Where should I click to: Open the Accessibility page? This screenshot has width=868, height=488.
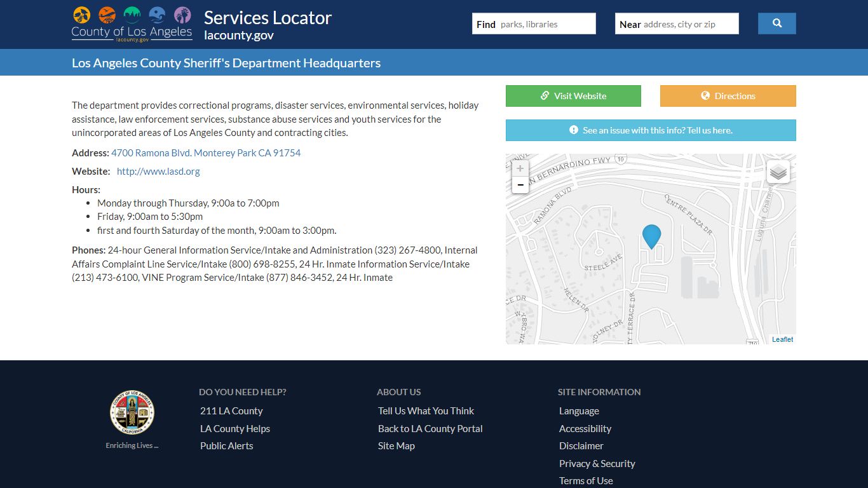point(585,429)
